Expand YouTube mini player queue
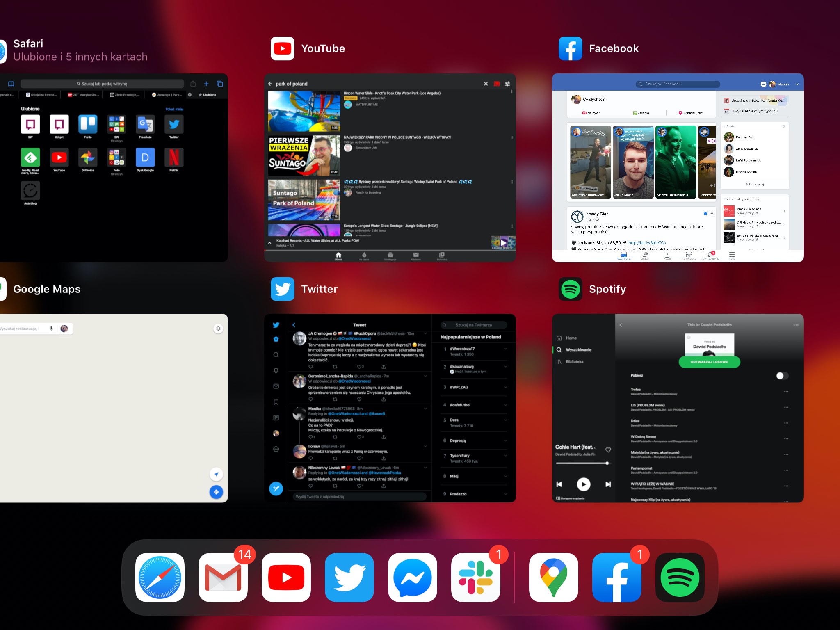The image size is (840, 630). (269, 243)
